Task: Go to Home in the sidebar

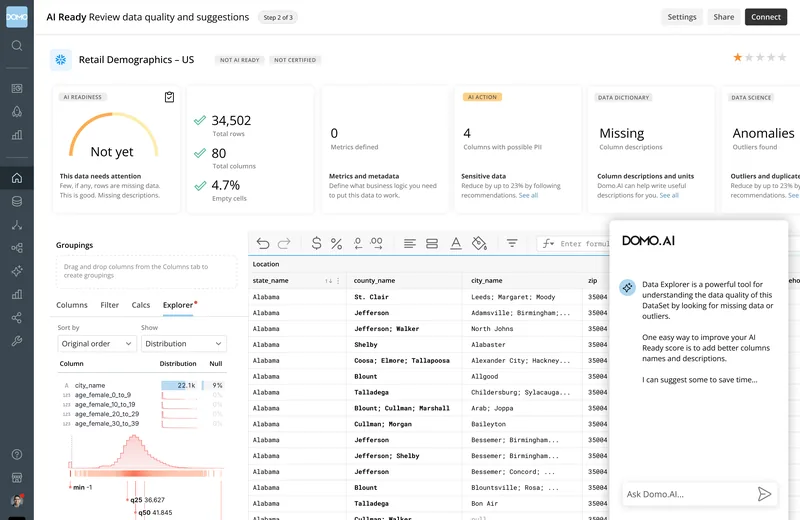Action: [17, 178]
